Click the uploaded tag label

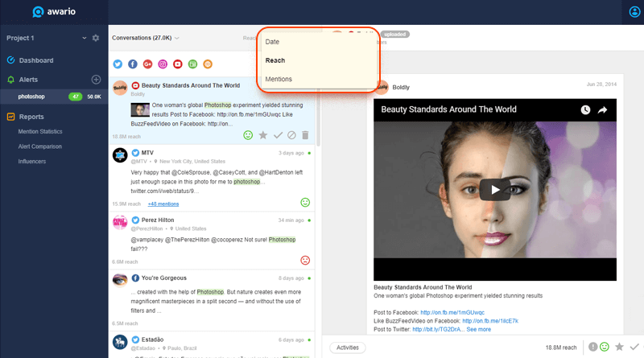coord(395,34)
